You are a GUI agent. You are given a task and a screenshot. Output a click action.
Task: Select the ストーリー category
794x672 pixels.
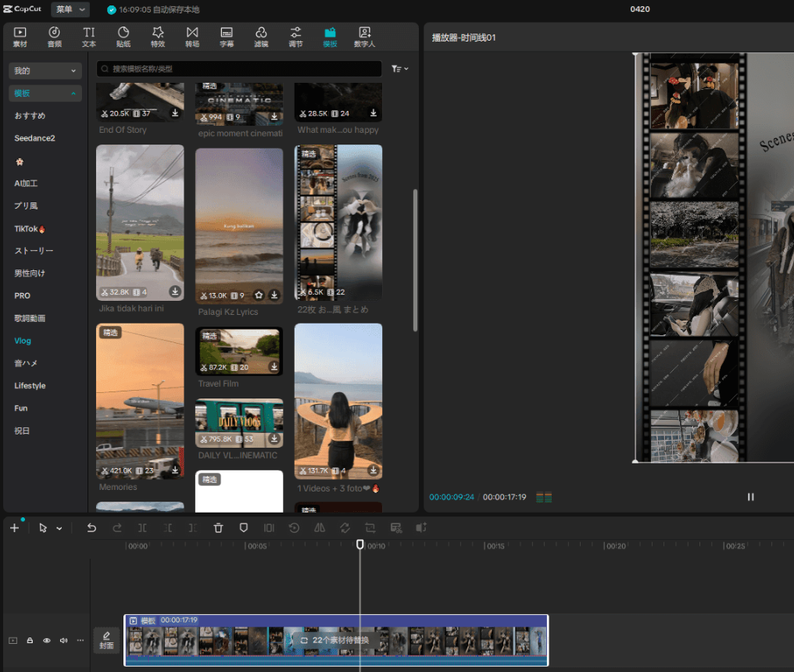(34, 251)
